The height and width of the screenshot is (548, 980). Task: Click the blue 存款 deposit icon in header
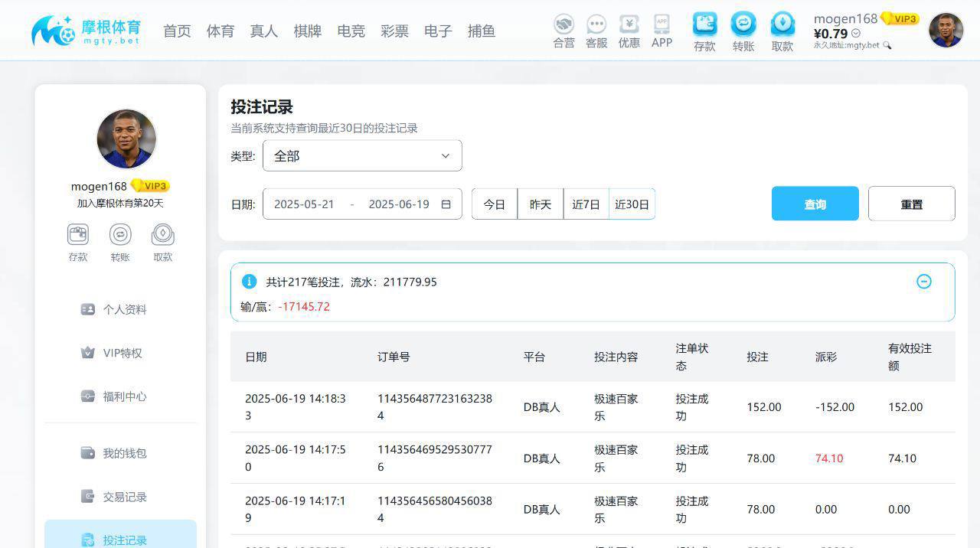click(x=704, y=24)
